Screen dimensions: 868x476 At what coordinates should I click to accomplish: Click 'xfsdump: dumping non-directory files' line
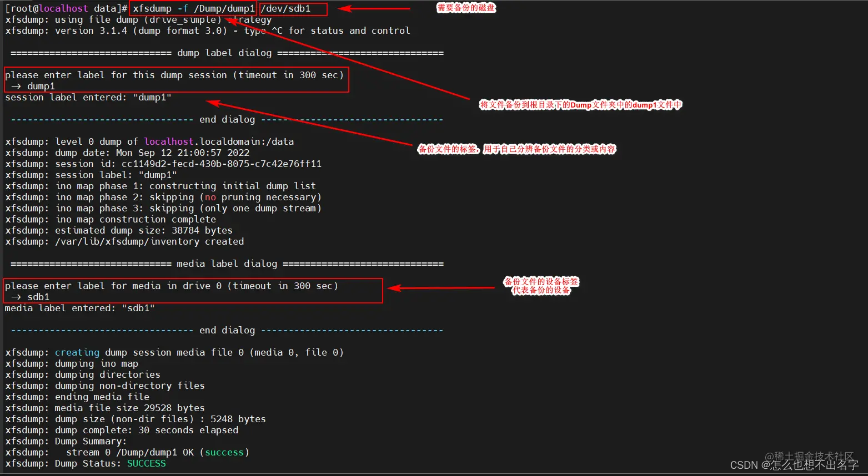click(x=105, y=386)
